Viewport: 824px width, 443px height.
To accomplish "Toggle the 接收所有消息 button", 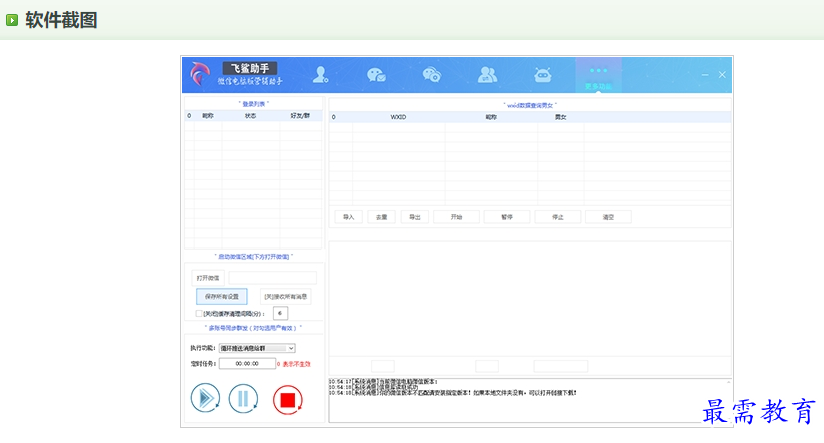I will pyautogui.click(x=286, y=297).
